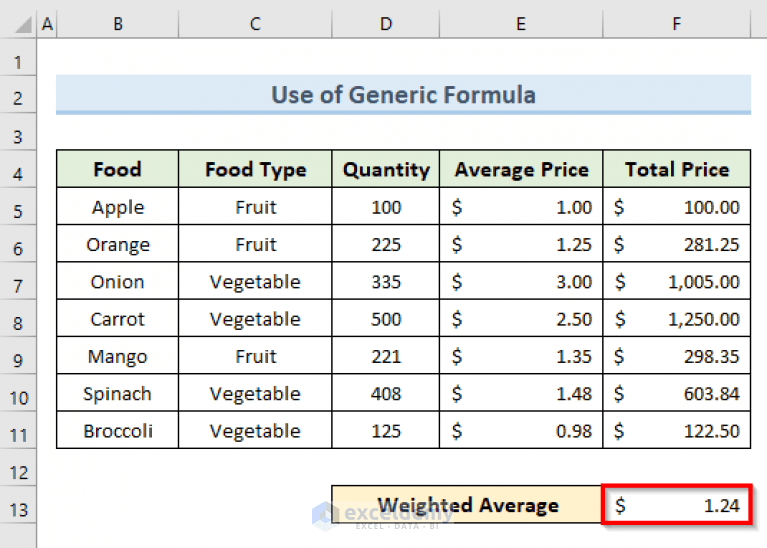Select total price cell showing 1,250.00
This screenshot has height=548, width=767.
[x=677, y=319]
